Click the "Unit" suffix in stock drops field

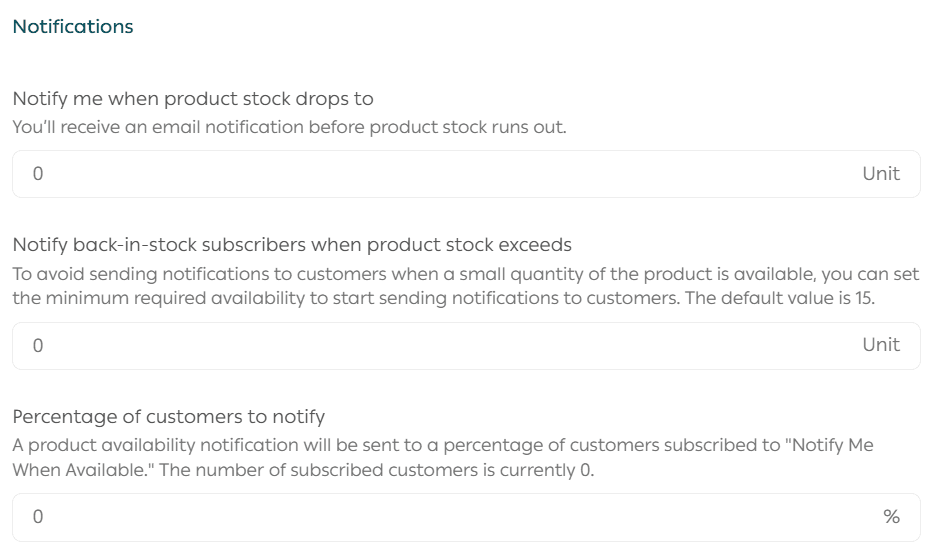(881, 174)
